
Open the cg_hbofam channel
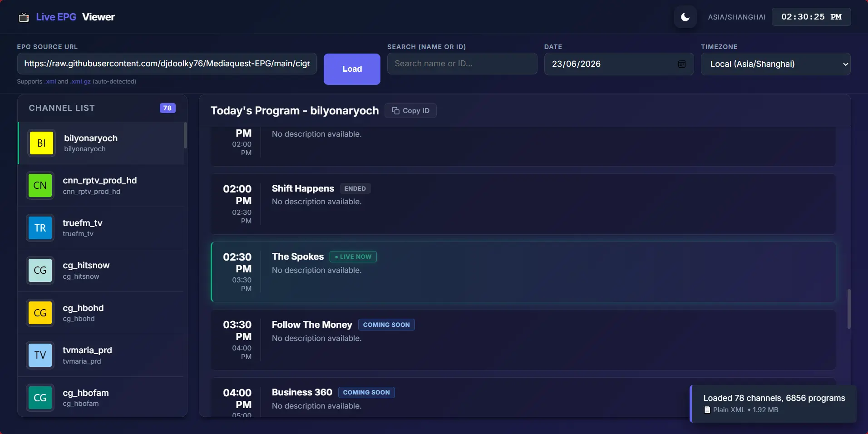[x=101, y=398]
